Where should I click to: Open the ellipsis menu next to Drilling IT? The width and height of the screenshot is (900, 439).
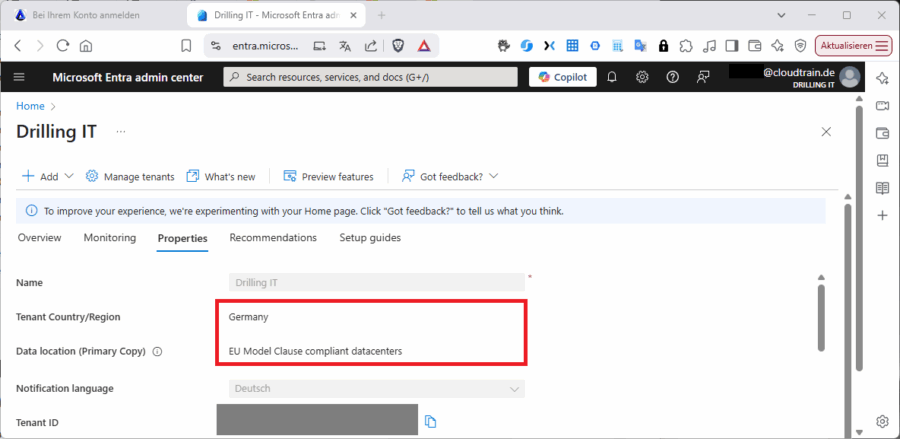point(121,131)
